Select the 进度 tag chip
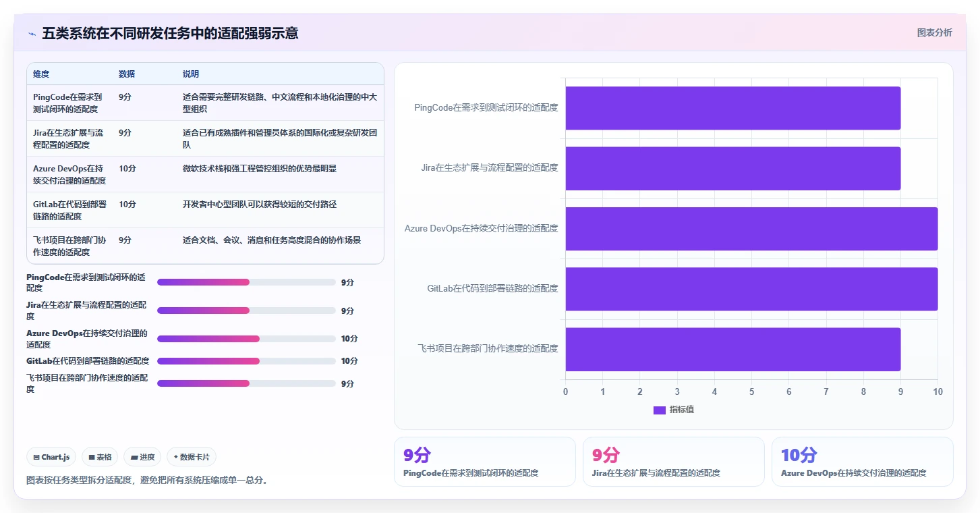980x513 pixels. tap(142, 457)
